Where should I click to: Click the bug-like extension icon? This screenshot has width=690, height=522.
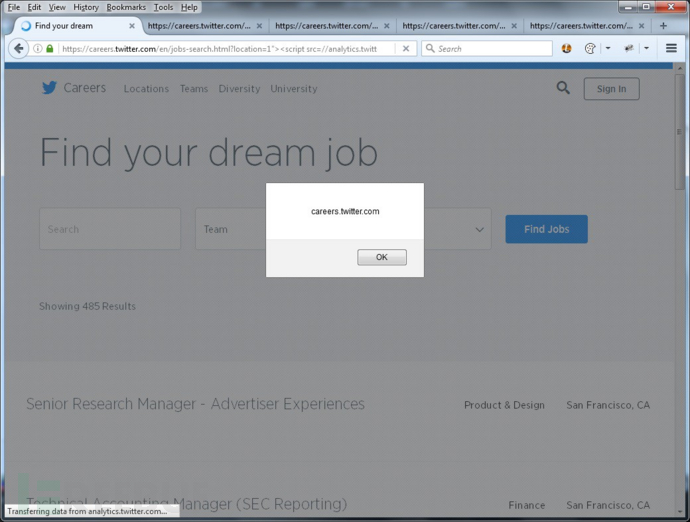[x=629, y=48]
